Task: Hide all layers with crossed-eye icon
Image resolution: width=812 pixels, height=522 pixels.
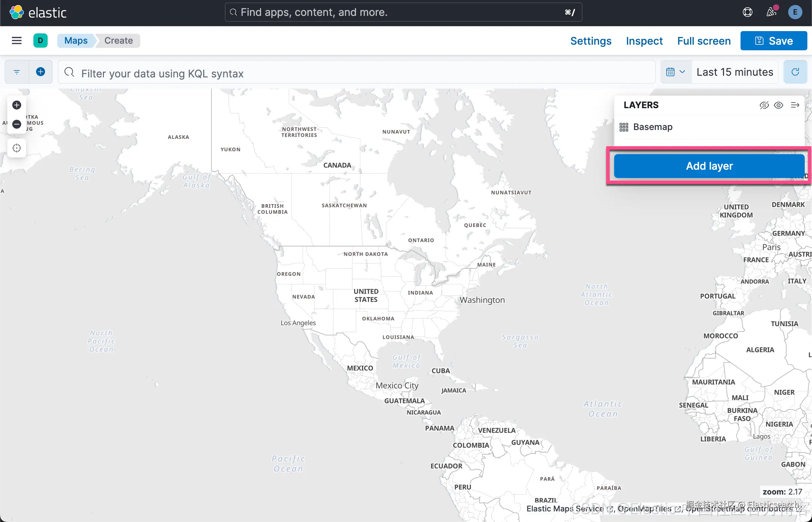Action: pyautogui.click(x=764, y=105)
